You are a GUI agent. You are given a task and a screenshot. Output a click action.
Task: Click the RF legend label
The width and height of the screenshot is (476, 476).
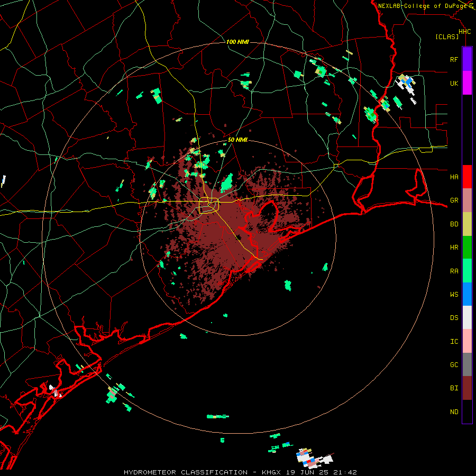click(x=454, y=59)
